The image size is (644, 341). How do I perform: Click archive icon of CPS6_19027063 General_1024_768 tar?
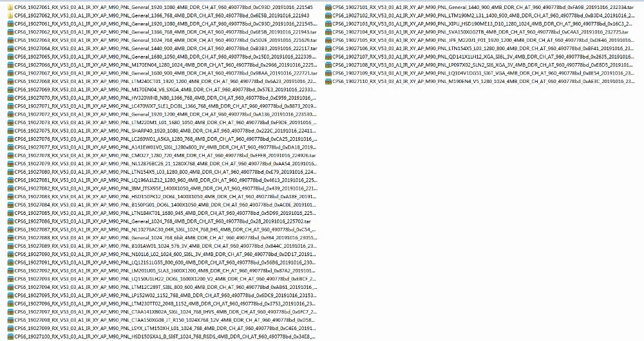(11, 41)
